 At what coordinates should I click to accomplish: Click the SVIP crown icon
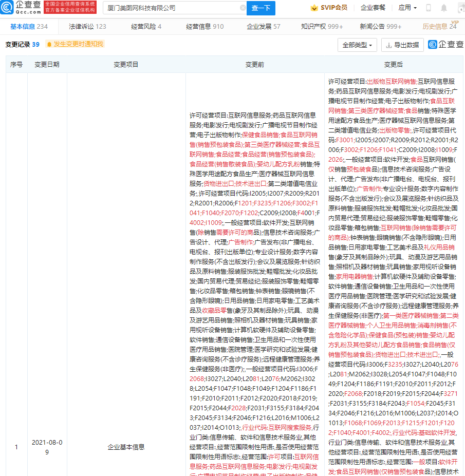pyautogui.click(x=314, y=8)
